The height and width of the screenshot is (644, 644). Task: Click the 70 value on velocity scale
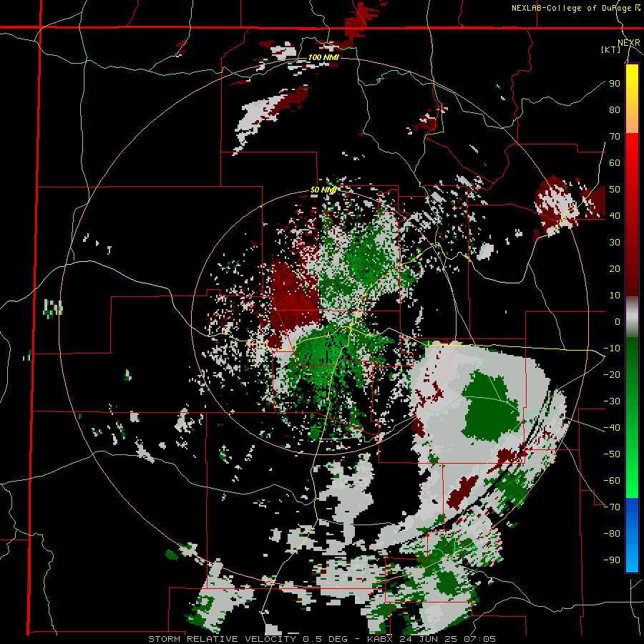point(615,137)
